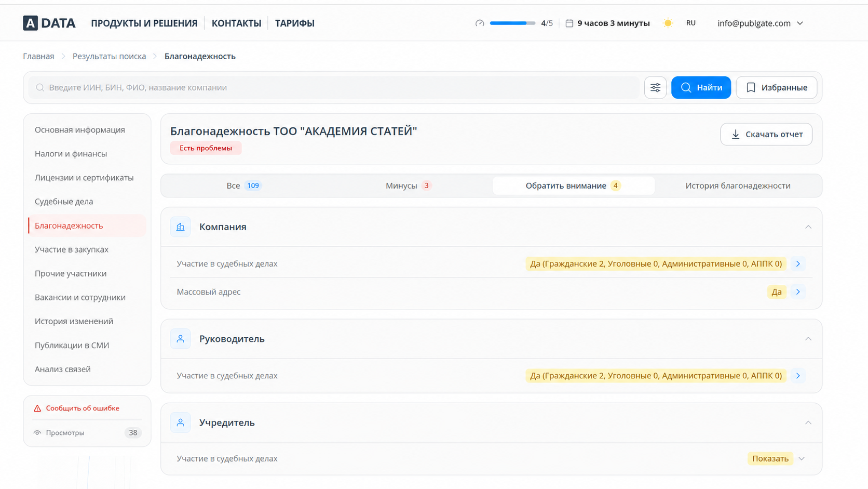
Task: Open История благонадежности tab
Action: point(738,186)
